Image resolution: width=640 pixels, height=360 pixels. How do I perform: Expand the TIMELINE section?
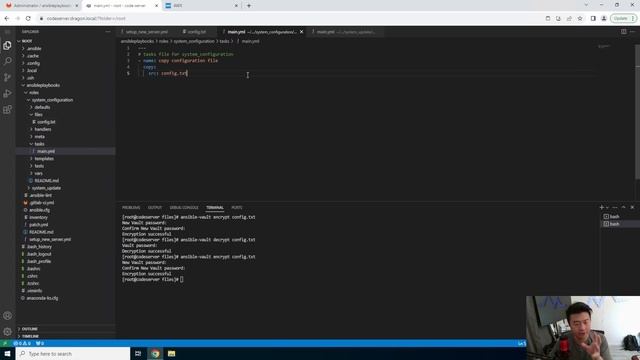coord(29,336)
